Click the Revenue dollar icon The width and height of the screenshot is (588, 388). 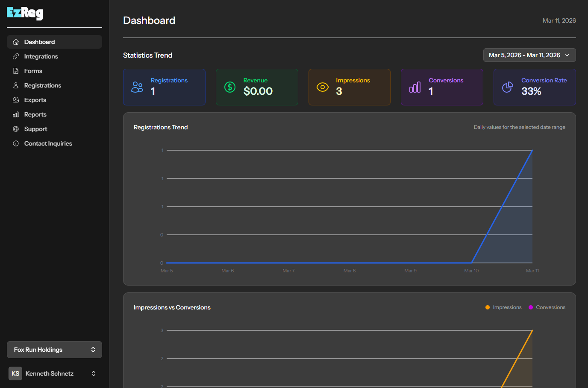(x=229, y=87)
